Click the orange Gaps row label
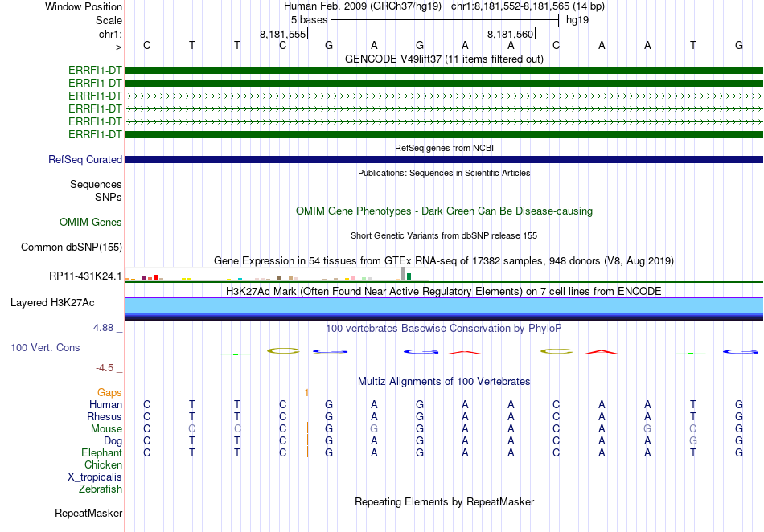764x532 pixels. [x=109, y=392]
